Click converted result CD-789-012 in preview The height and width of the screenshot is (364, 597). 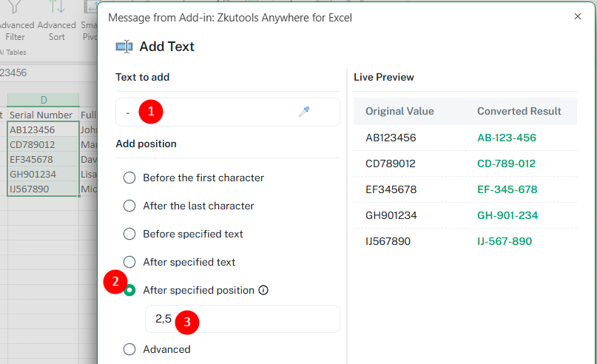[x=507, y=164]
